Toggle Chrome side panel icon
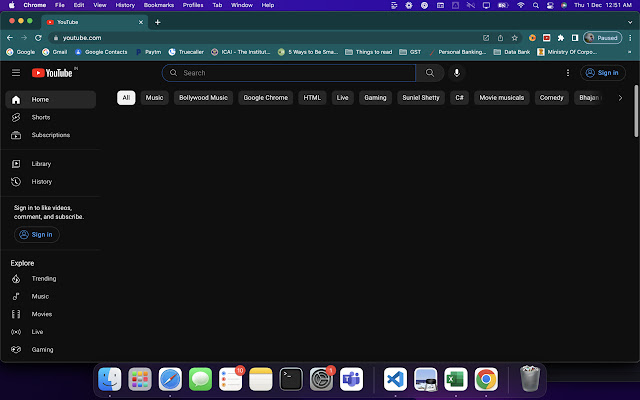 pyautogui.click(x=575, y=38)
